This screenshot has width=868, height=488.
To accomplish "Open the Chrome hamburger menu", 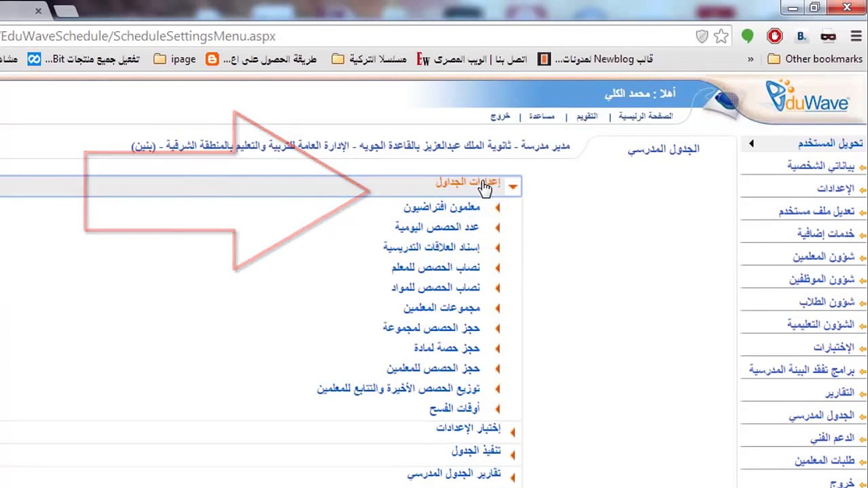I will [856, 36].
